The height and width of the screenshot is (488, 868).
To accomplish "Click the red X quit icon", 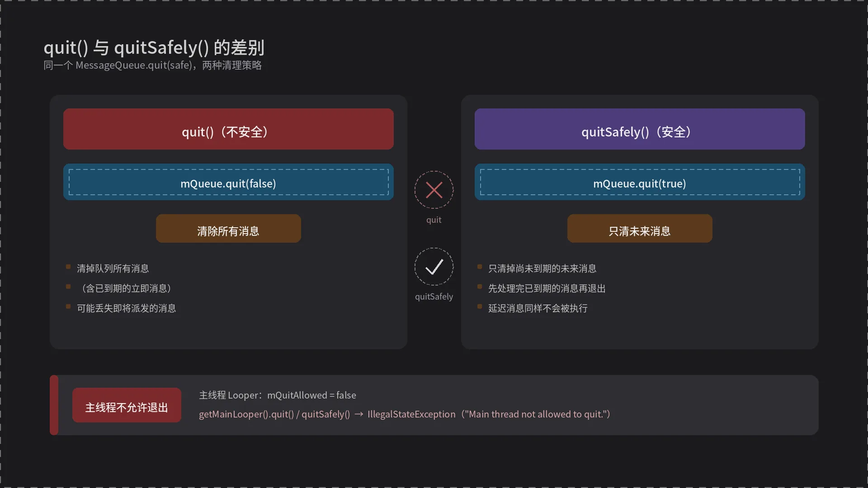I will tap(434, 190).
